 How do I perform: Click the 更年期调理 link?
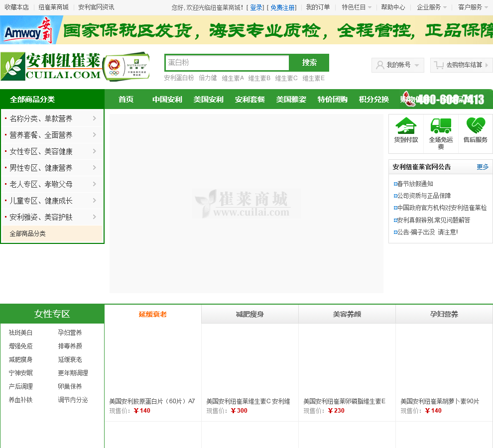pyautogui.click(x=73, y=373)
